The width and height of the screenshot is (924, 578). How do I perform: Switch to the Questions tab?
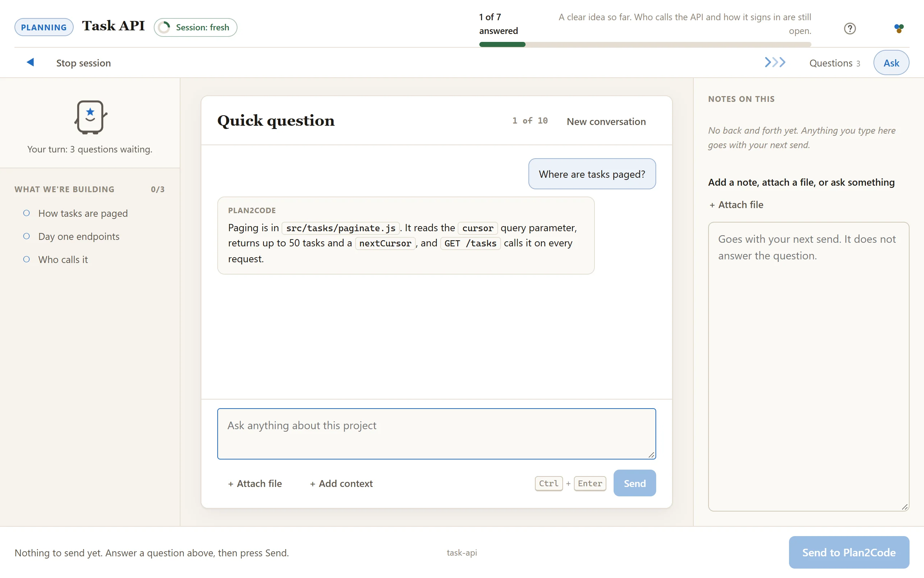tap(834, 63)
